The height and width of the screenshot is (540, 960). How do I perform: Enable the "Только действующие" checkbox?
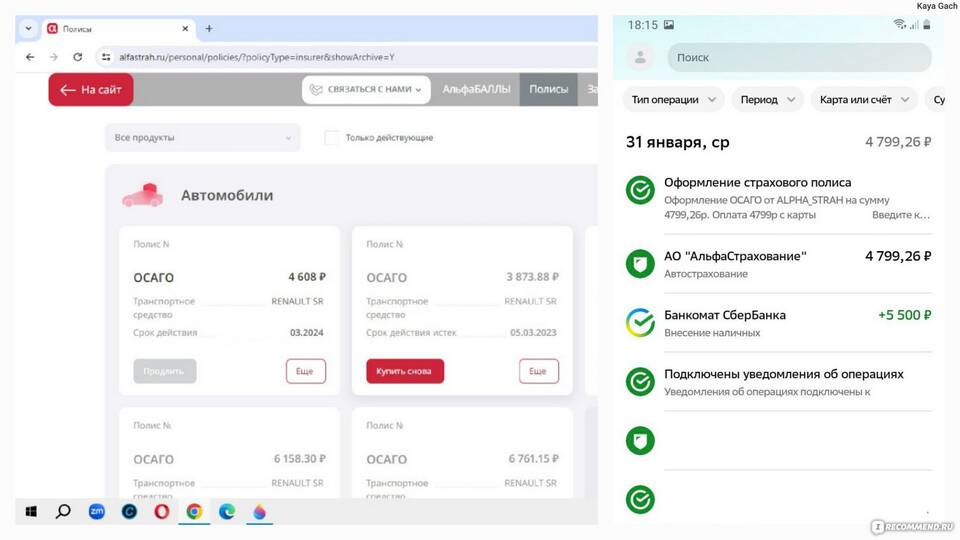click(331, 137)
